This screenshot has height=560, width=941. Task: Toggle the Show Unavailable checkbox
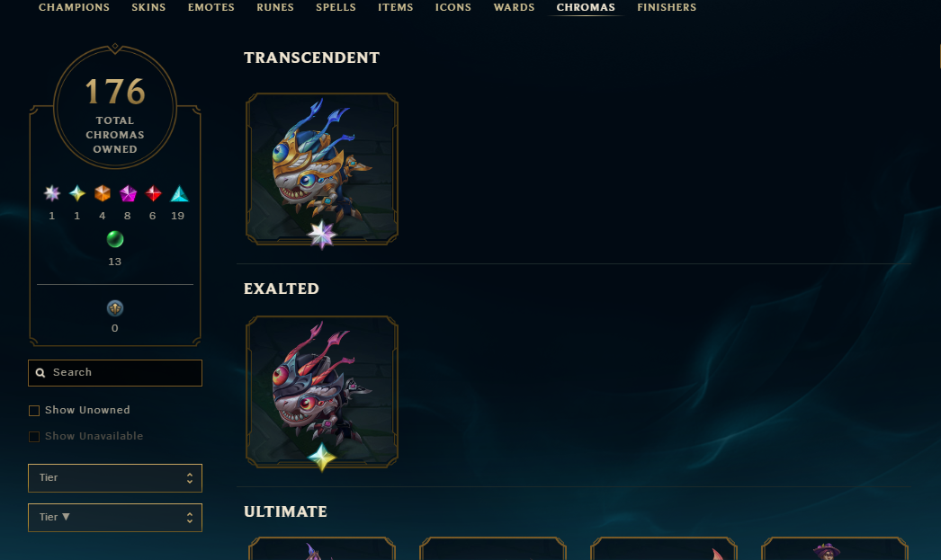(x=34, y=437)
